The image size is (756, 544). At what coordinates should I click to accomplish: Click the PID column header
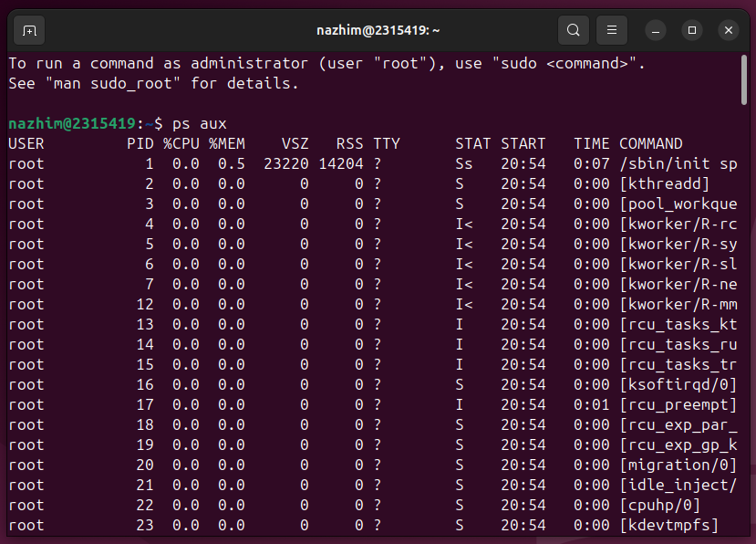coord(140,143)
